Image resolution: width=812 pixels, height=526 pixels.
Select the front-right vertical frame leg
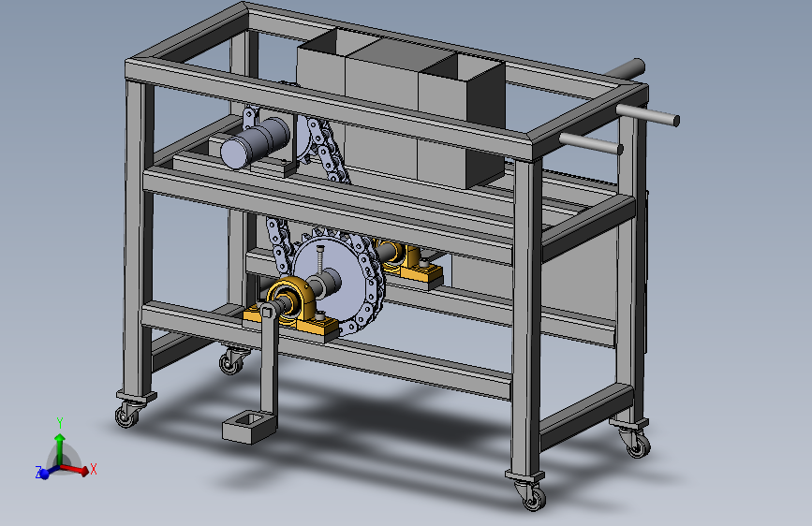(x=526, y=315)
